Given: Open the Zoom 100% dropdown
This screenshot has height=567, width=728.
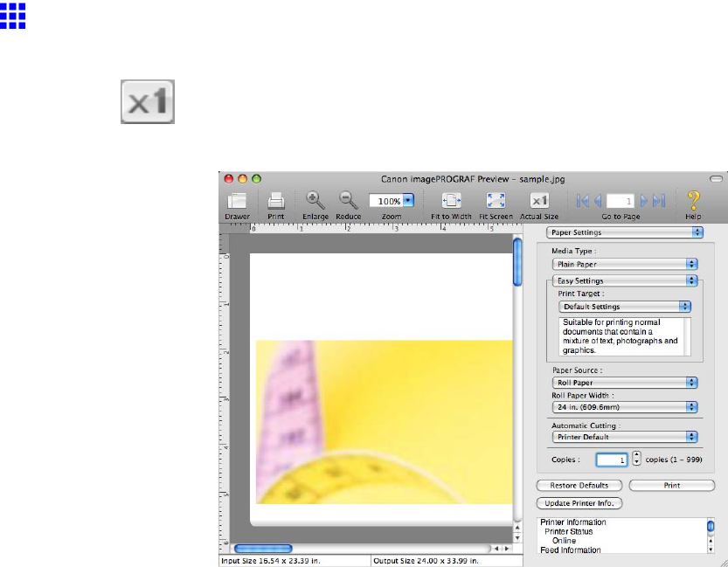Looking at the screenshot, I should (x=409, y=200).
